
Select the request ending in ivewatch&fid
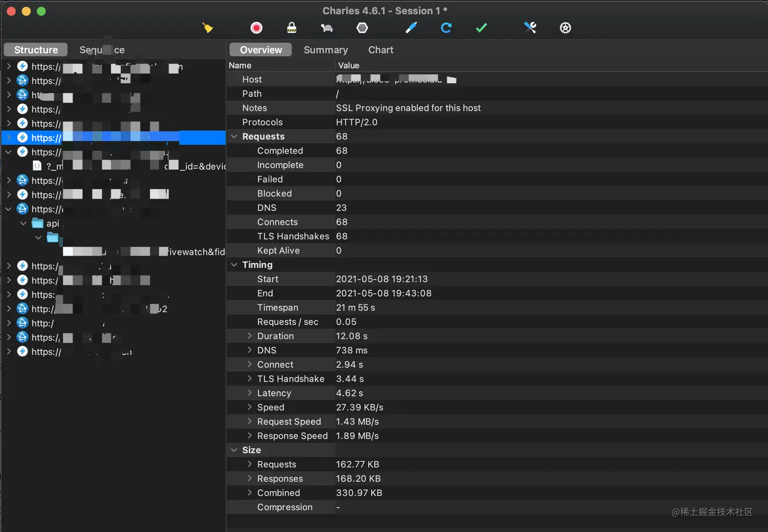pyautogui.click(x=144, y=252)
